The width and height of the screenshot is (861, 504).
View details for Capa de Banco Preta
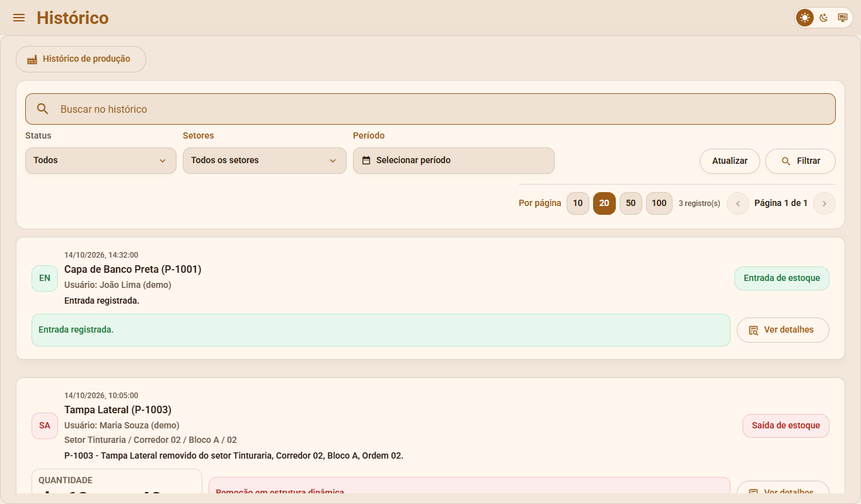point(783,330)
